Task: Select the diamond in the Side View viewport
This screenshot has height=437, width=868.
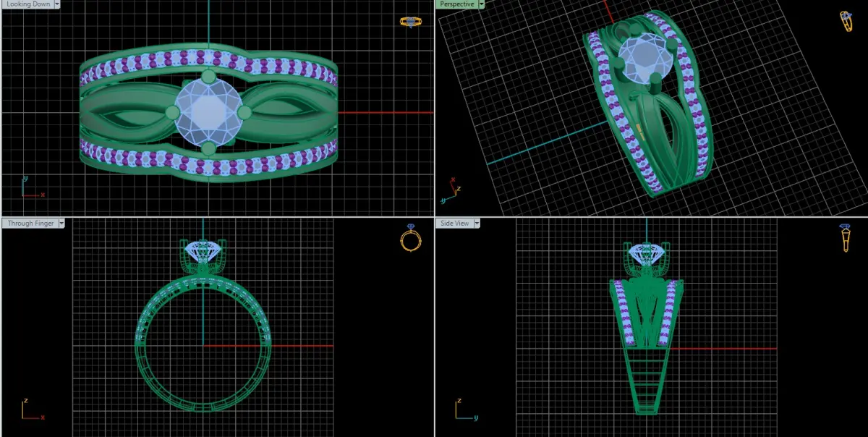Action: (x=647, y=253)
